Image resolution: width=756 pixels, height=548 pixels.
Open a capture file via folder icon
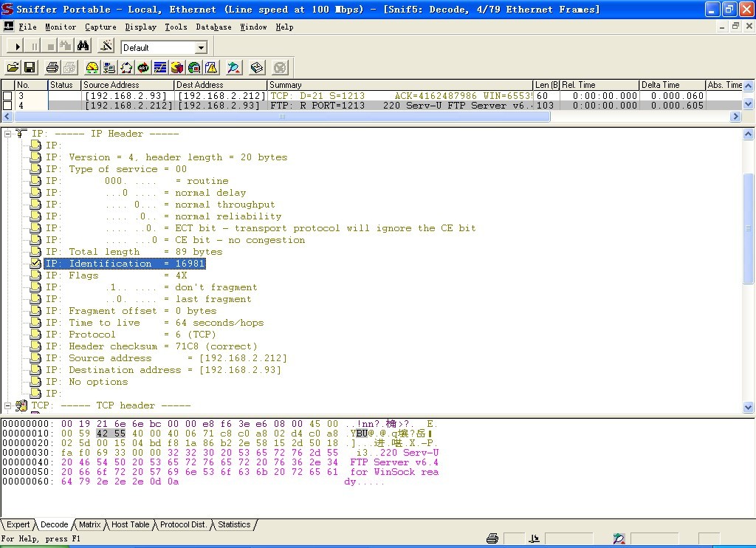pos(13,67)
